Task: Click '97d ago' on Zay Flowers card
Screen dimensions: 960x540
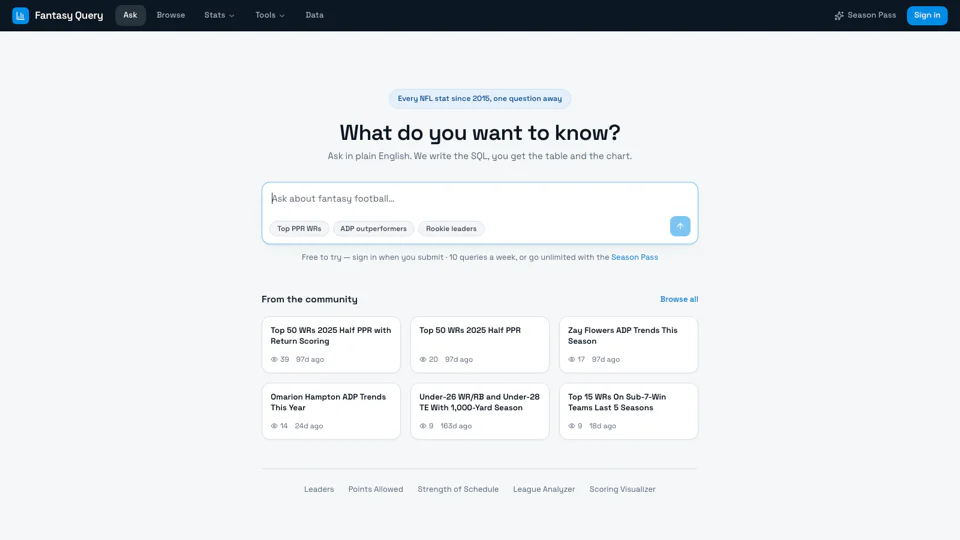Action: 606,359
